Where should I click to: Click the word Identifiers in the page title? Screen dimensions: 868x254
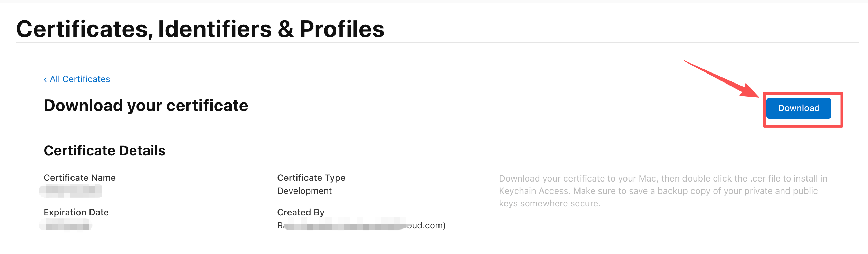click(215, 29)
